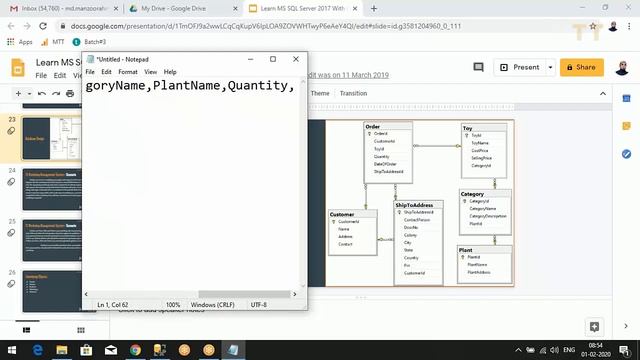
Task: Expand the side panel arrow
Action: (x=626, y=326)
